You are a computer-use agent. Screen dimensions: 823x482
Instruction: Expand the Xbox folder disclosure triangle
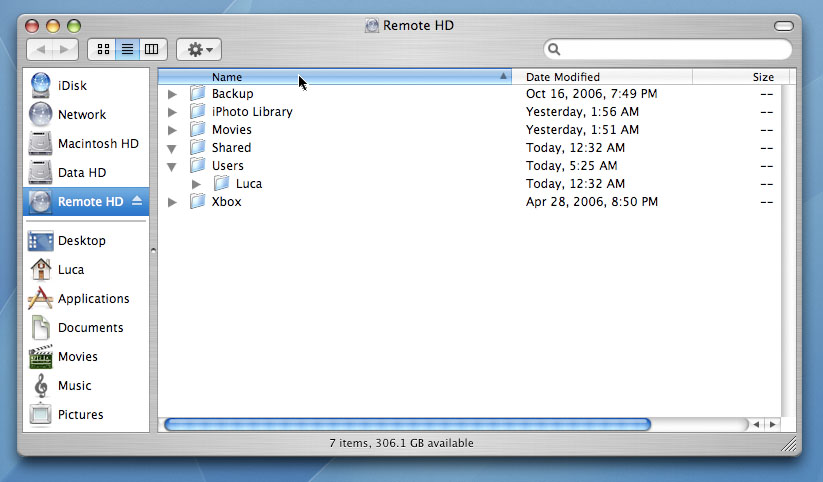172,202
